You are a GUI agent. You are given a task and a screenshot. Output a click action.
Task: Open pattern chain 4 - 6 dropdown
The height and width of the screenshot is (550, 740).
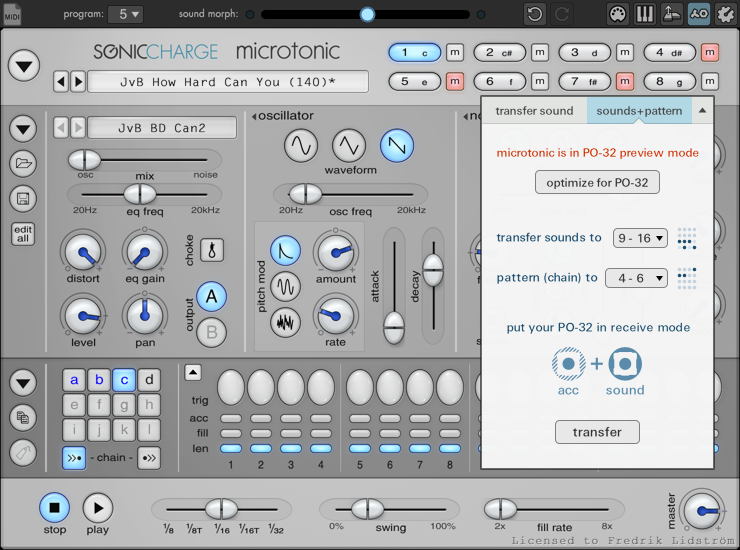click(x=636, y=278)
